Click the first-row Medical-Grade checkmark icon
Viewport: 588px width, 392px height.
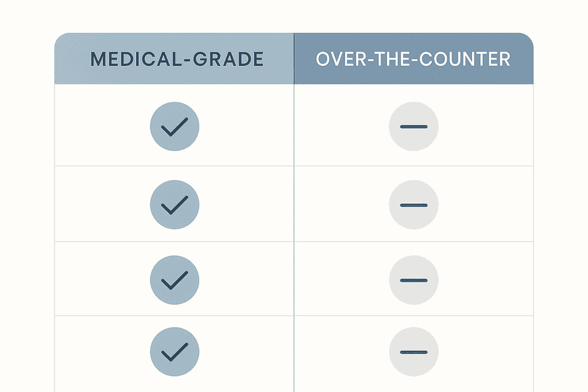click(x=175, y=127)
